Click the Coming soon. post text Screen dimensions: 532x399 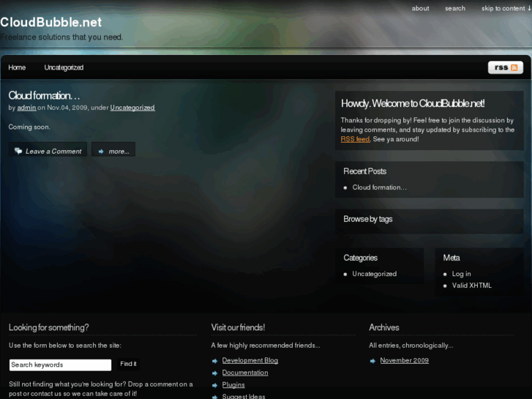(x=29, y=127)
